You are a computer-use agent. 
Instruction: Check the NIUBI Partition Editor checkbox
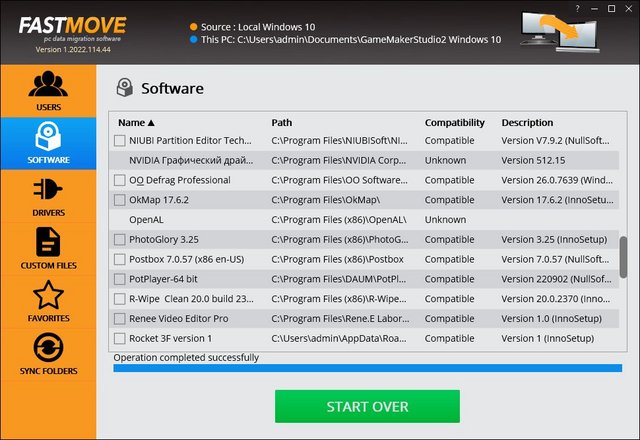pyautogui.click(x=120, y=141)
